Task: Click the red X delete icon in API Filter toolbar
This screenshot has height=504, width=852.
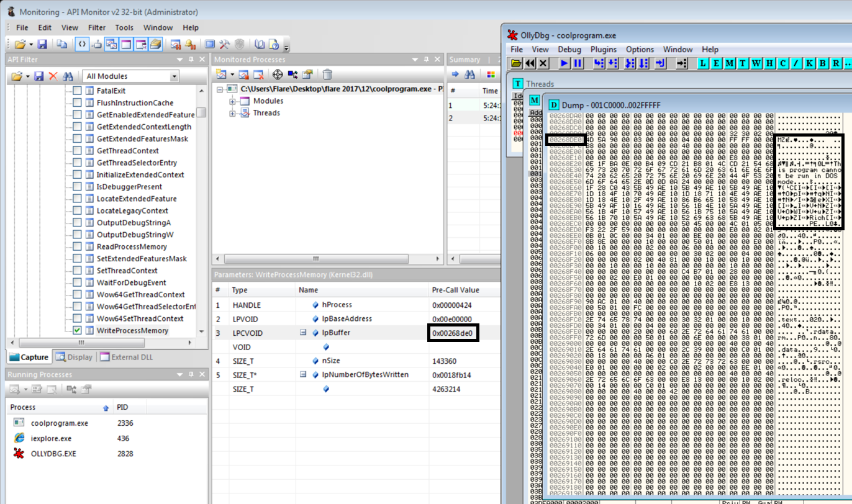Action: point(53,76)
